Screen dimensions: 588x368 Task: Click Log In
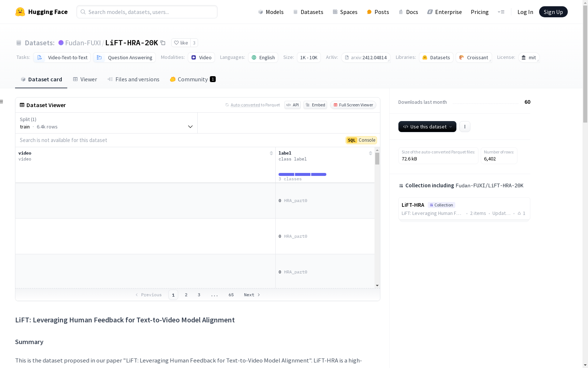click(x=525, y=12)
